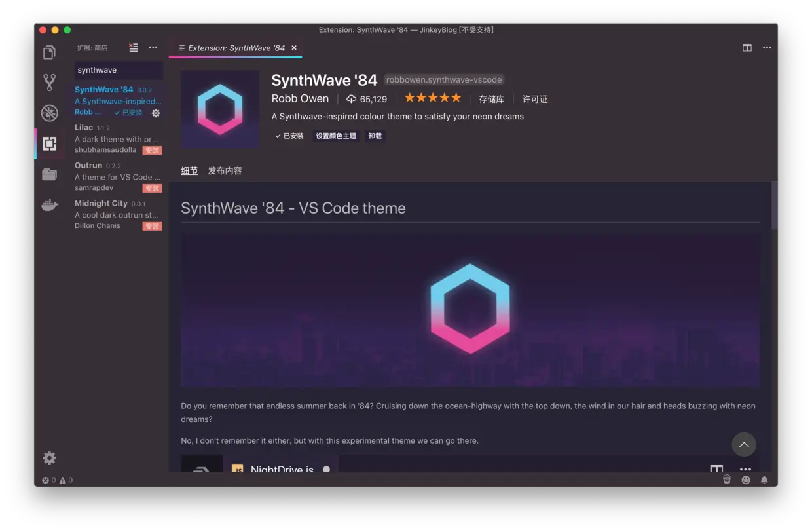Open extensions sidebar more actions menu

pyautogui.click(x=153, y=48)
